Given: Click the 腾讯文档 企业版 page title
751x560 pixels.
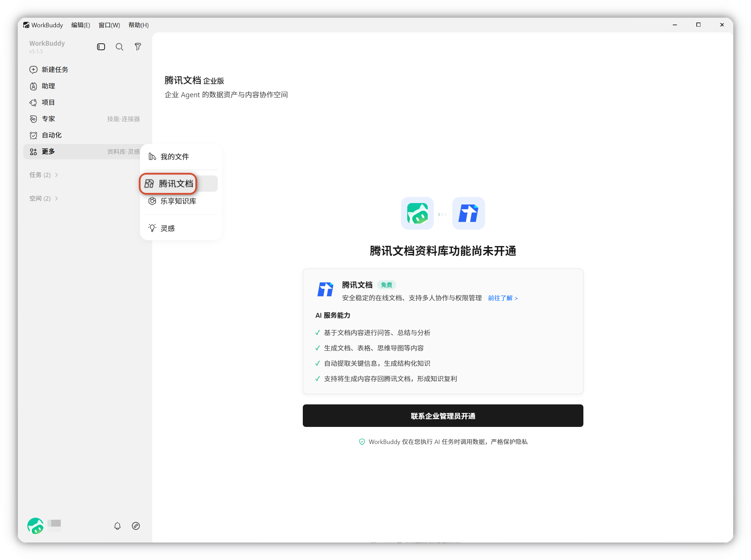Looking at the screenshot, I should [x=194, y=80].
